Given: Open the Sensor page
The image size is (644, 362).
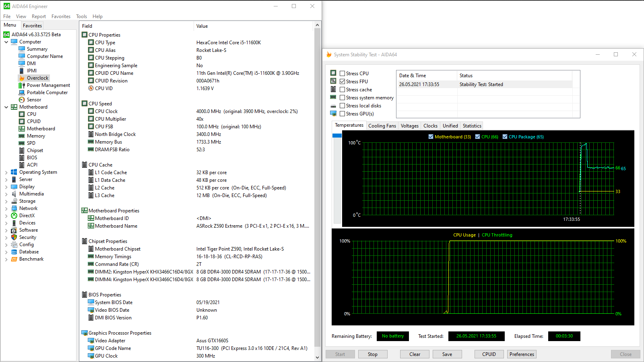Looking at the screenshot, I should tap(34, 99).
